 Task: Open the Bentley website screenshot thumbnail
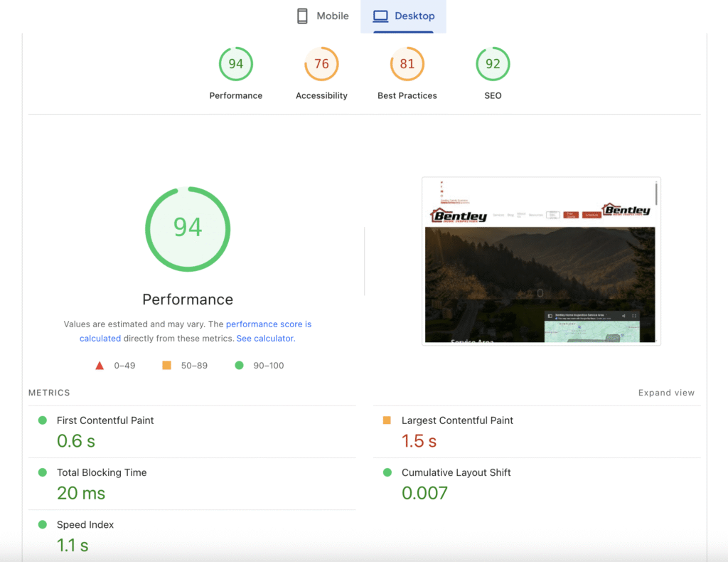point(541,261)
